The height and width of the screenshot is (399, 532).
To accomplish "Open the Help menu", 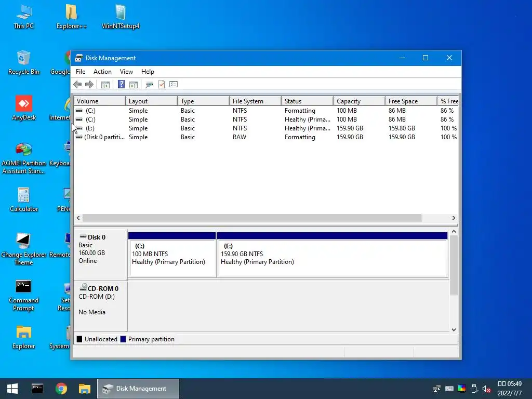I will (148, 72).
